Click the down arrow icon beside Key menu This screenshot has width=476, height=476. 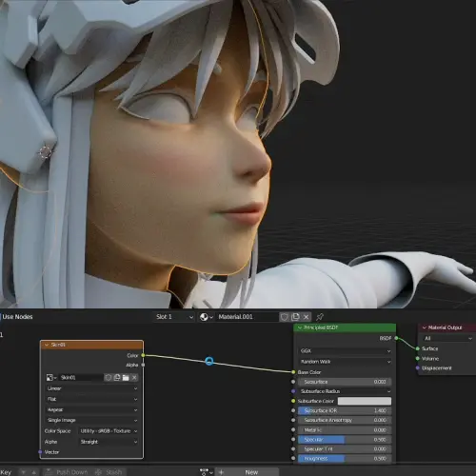point(24,472)
